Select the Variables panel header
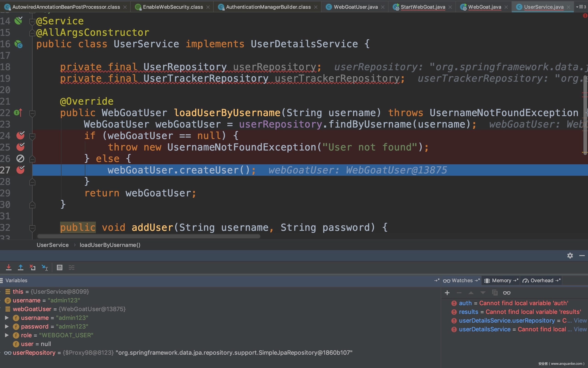Image resolution: width=588 pixels, height=368 pixels. [16, 280]
